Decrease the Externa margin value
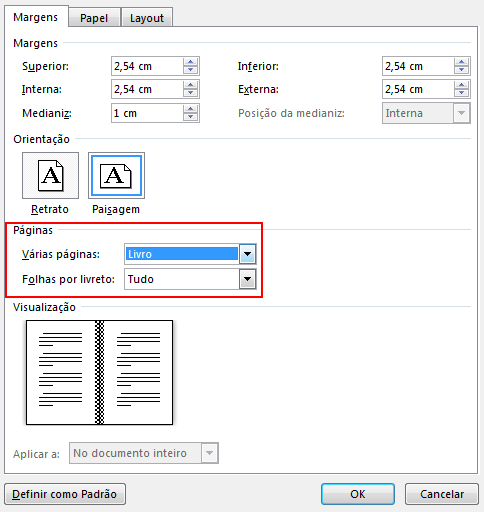 tap(462, 93)
